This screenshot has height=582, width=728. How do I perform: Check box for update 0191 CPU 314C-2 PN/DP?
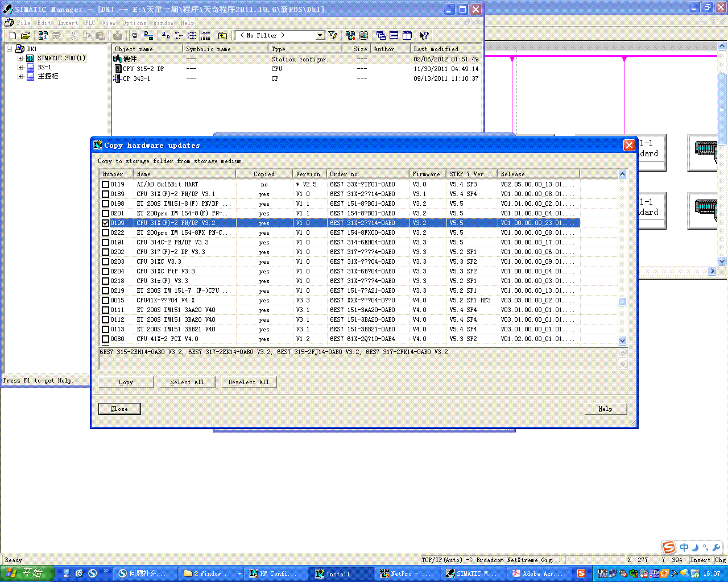105,242
